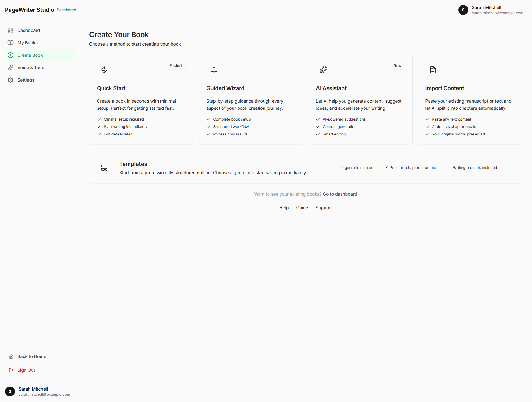Viewport: 532px width, 402px height.
Task: Click the Import Content document icon
Action: tap(433, 70)
